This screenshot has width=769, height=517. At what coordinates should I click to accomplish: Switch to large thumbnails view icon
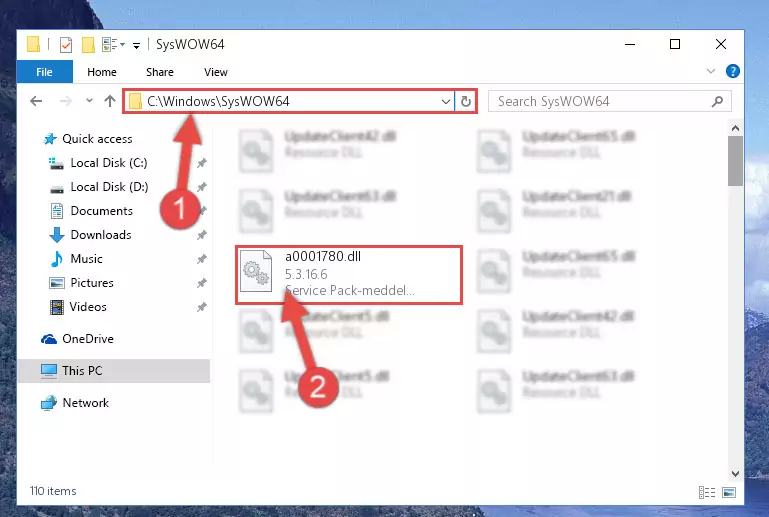(729, 492)
